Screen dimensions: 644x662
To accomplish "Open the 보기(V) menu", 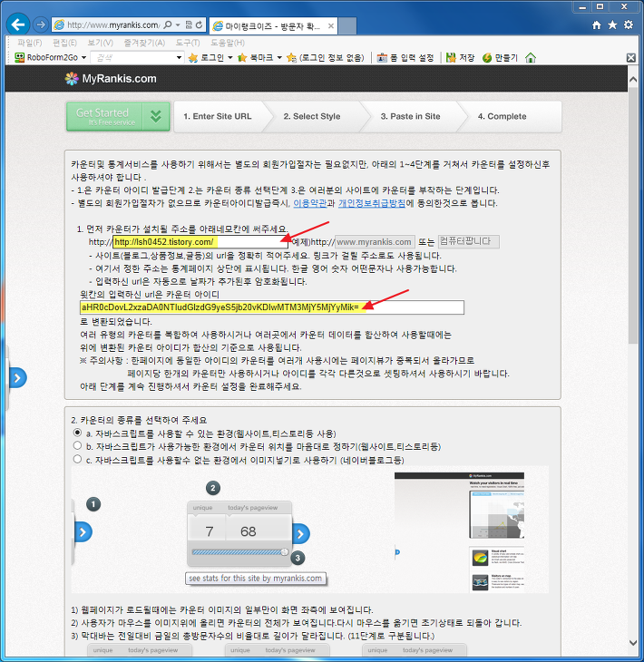I will pyautogui.click(x=100, y=43).
